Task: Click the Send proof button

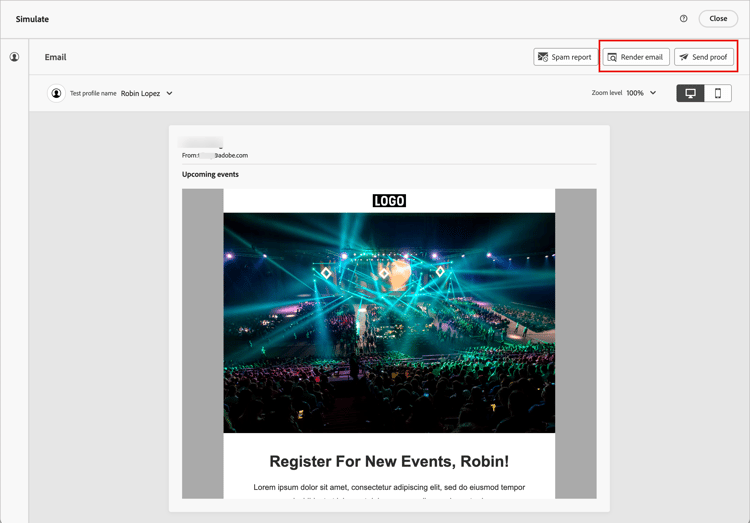Action: (704, 57)
